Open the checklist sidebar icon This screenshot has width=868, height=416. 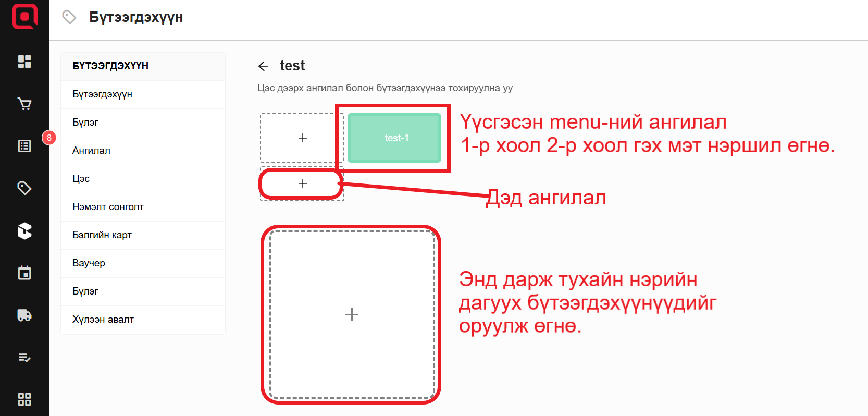pyautogui.click(x=24, y=358)
